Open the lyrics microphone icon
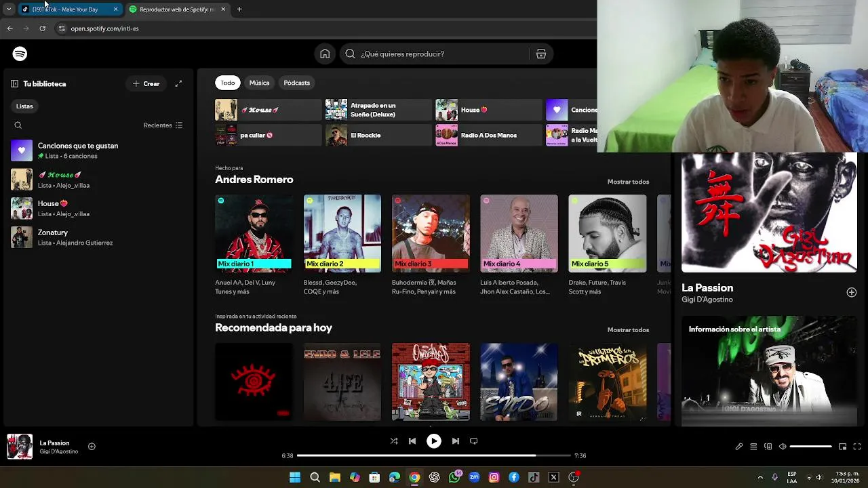Image resolution: width=868 pixels, height=488 pixels. [x=739, y=447]
